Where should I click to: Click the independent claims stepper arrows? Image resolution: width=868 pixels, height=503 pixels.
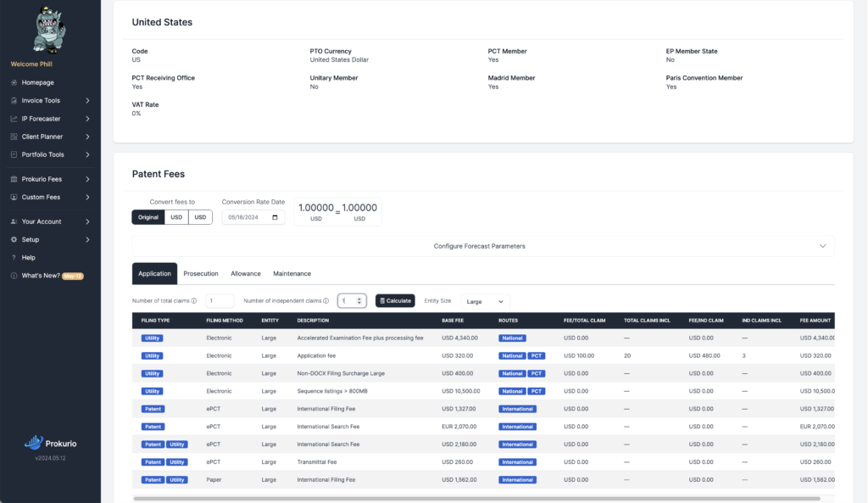tap(359, 301)
